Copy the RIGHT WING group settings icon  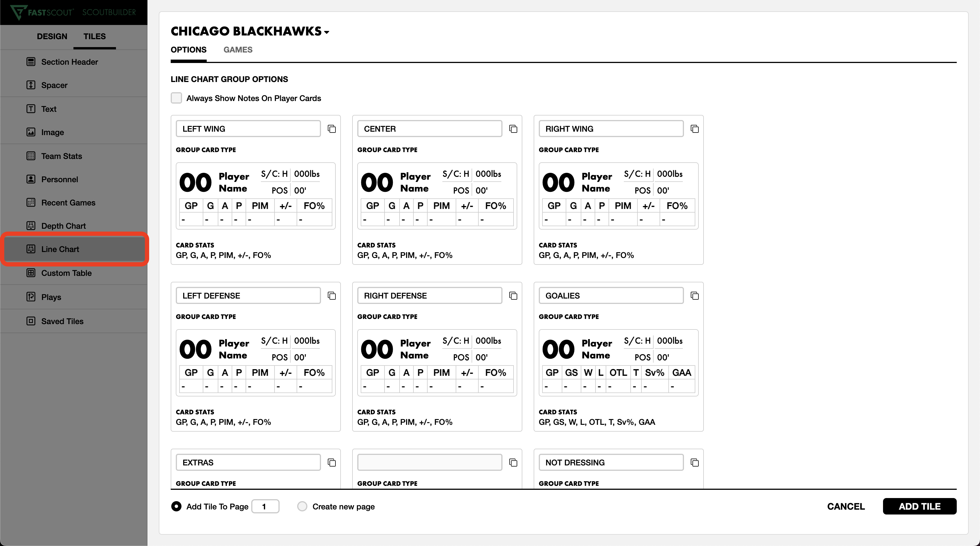695,129
